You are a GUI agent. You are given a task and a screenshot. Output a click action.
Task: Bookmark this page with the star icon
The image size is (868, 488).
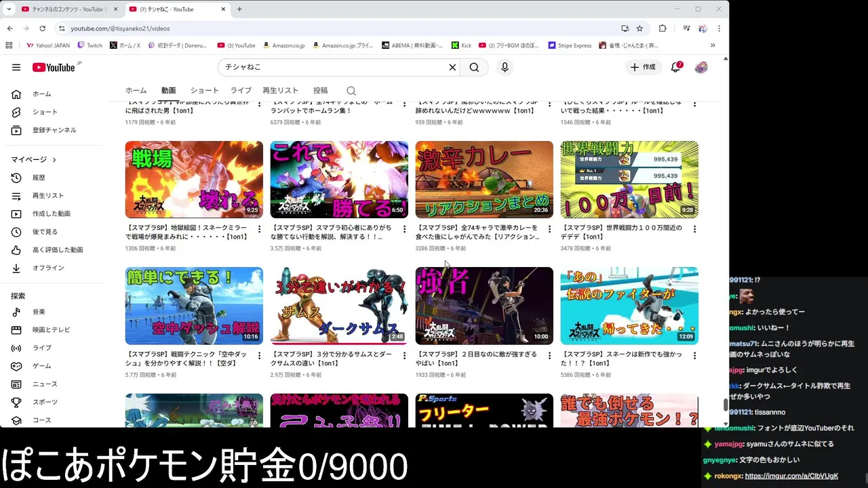(x=639, y=28)
